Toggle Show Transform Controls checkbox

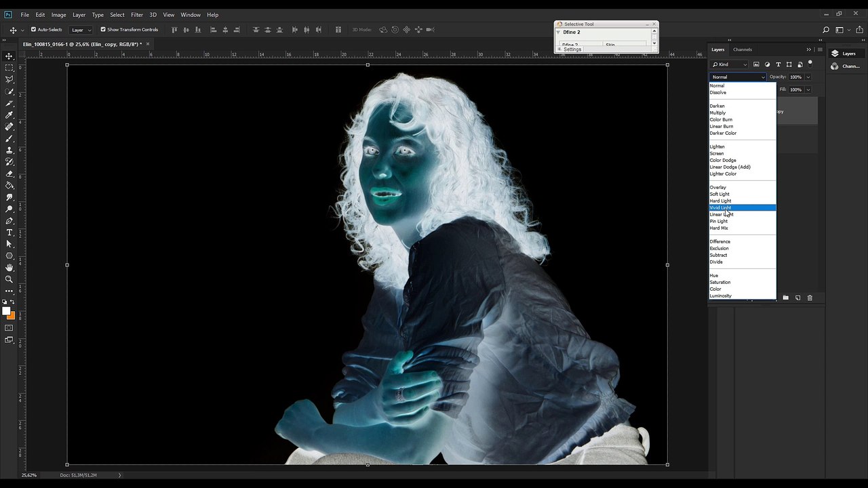(x=103, y=30)
